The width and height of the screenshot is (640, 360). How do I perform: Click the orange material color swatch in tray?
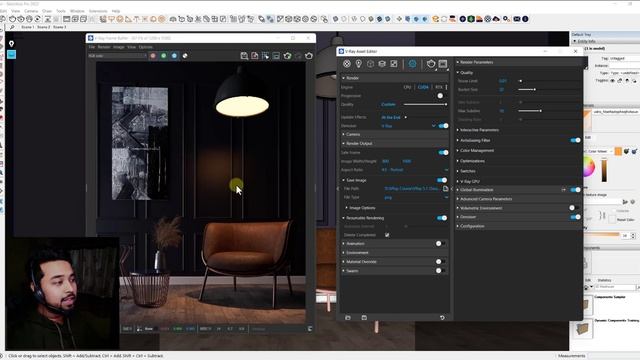pyautogui.click(x=618, y=151)
